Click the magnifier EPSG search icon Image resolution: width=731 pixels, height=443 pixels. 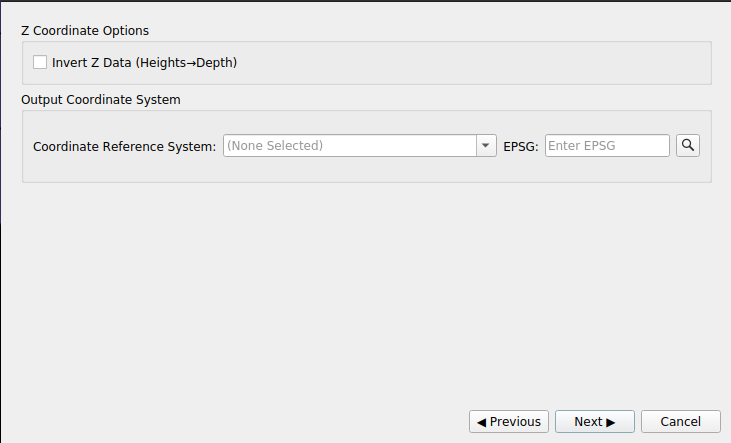(688, 145)
